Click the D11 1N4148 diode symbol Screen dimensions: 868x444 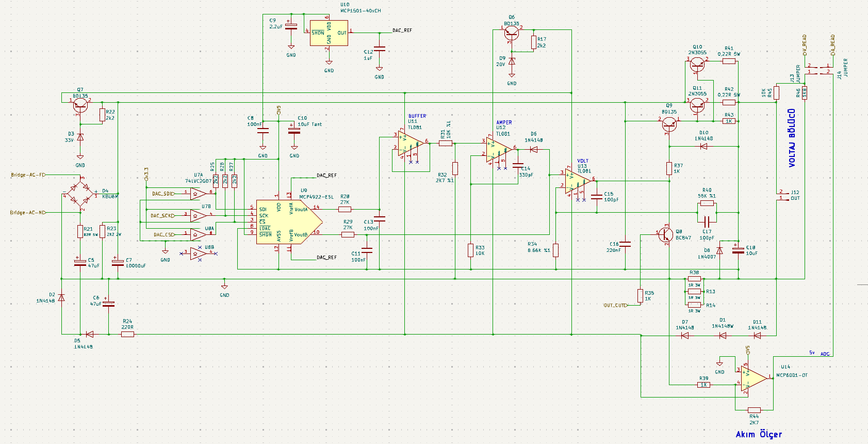tap(757, 335)
